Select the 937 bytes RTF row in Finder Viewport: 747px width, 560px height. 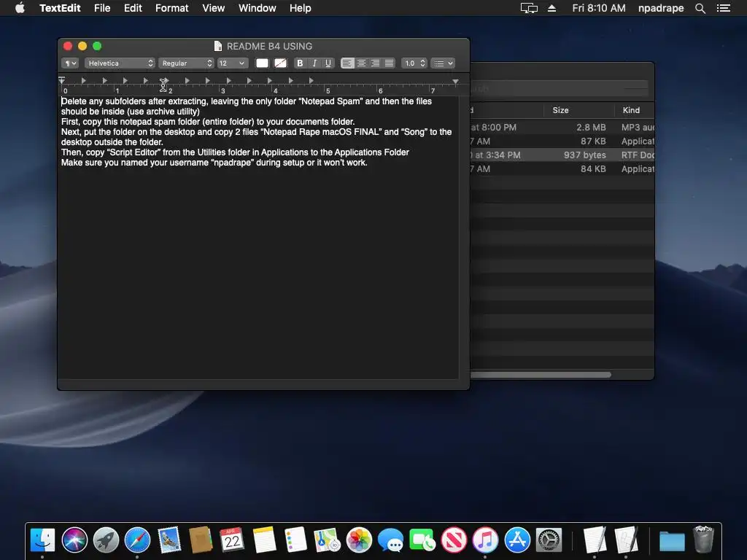[x=562, y=155]
